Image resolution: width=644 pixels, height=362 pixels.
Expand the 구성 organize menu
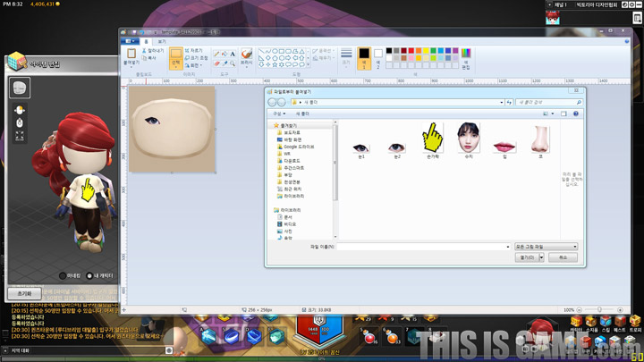(279, 114)
